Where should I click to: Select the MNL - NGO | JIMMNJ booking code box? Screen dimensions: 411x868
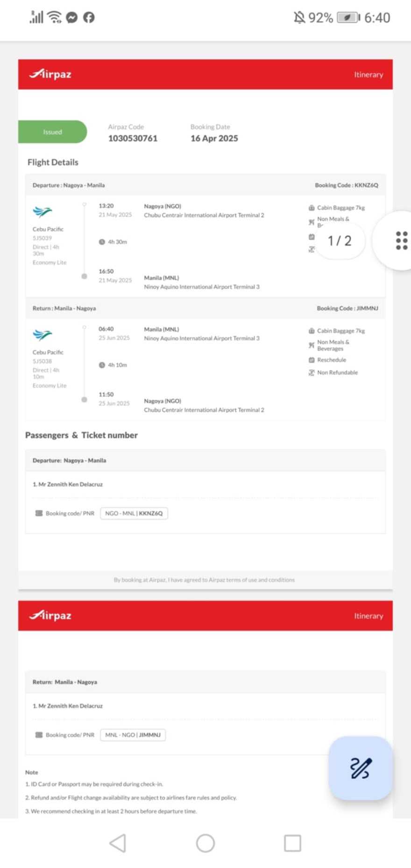(x=133, y=735)
